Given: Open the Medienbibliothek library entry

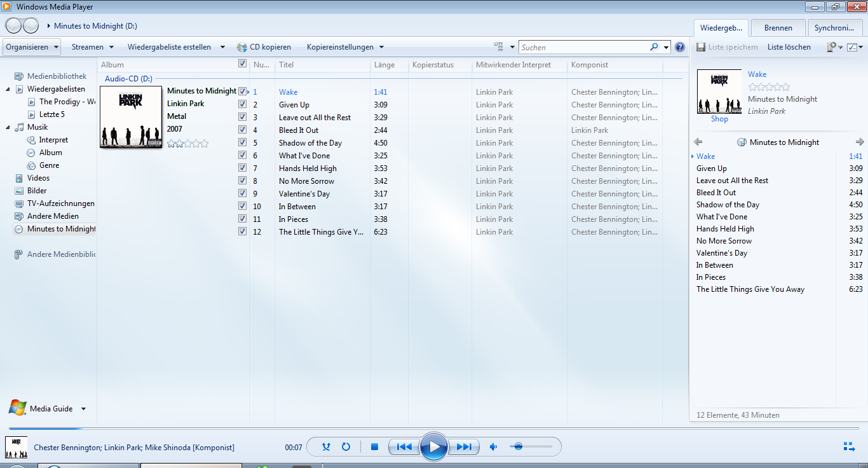Looking at the screenshot, I should pyautogui.click(x=57, y=76).
